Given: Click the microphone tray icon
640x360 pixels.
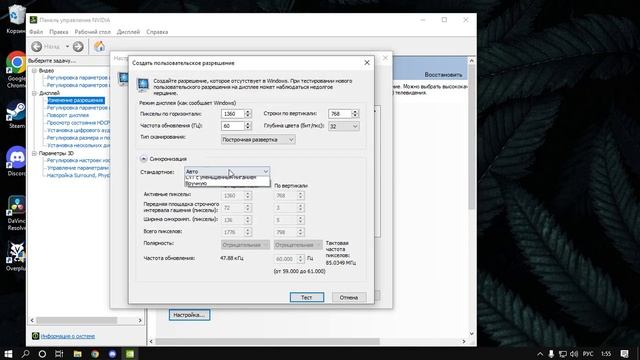Looking at the screenshot, I should point(551,354).
